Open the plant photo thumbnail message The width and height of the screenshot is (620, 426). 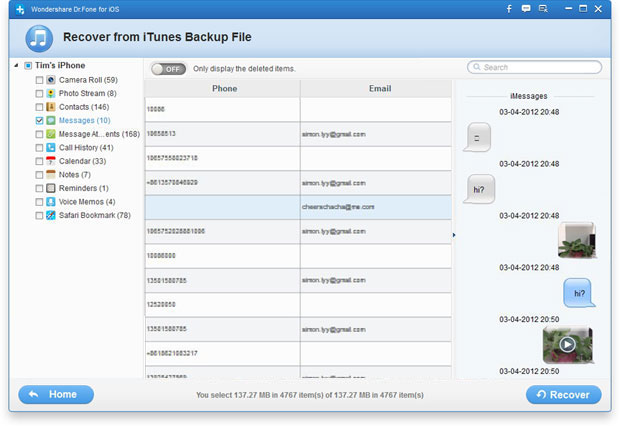coord(577,240)
